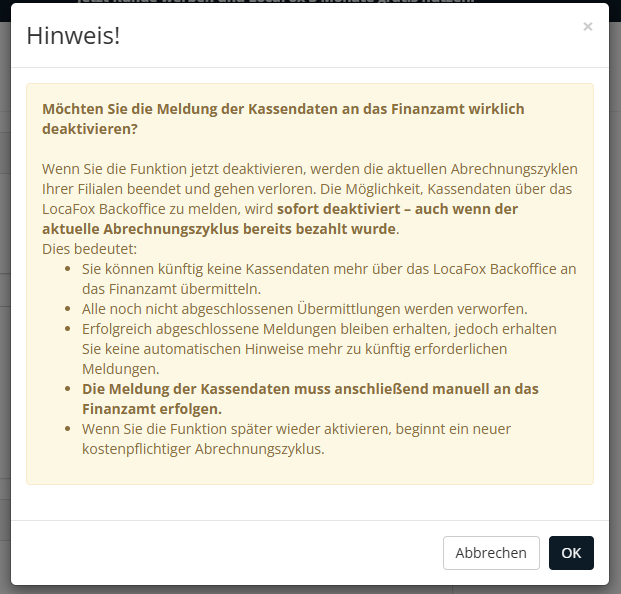Viewport: 621px width, 594px height.
Task: Click the text 'Finanzamt erfolgen.' in bold bullet
Action: 152,409
